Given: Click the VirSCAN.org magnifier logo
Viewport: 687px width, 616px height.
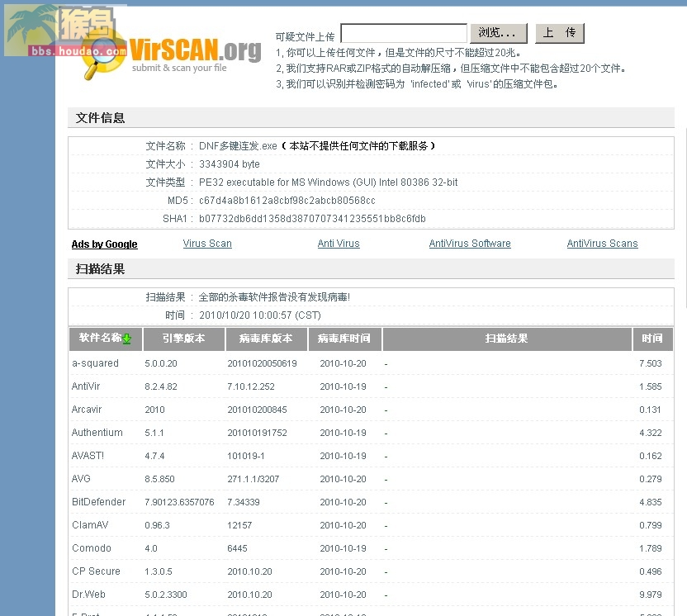Looking at the screenshot, I should (x=173, y=54).
